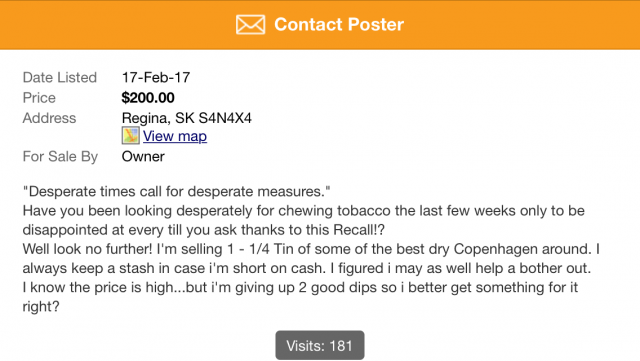Screen dimensions: 640x361
Task: Click the Price label
Action: tap(39, 98)
